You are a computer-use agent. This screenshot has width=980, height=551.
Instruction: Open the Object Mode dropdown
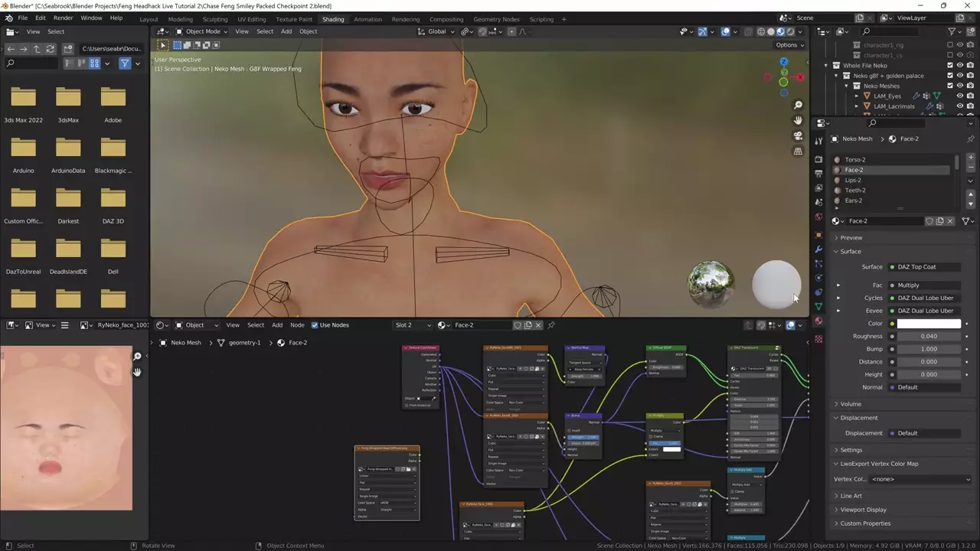(x=202, y=31)
